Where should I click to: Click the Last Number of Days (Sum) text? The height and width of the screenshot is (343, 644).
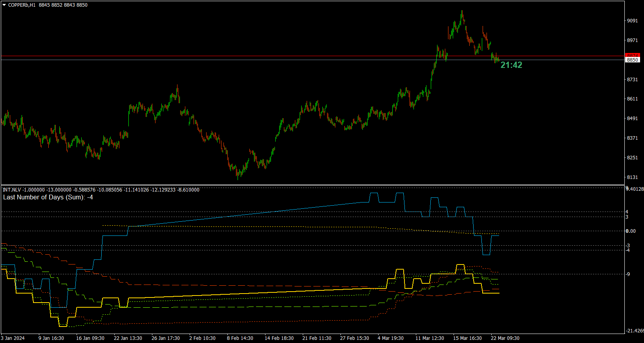[x=48, y=197]
